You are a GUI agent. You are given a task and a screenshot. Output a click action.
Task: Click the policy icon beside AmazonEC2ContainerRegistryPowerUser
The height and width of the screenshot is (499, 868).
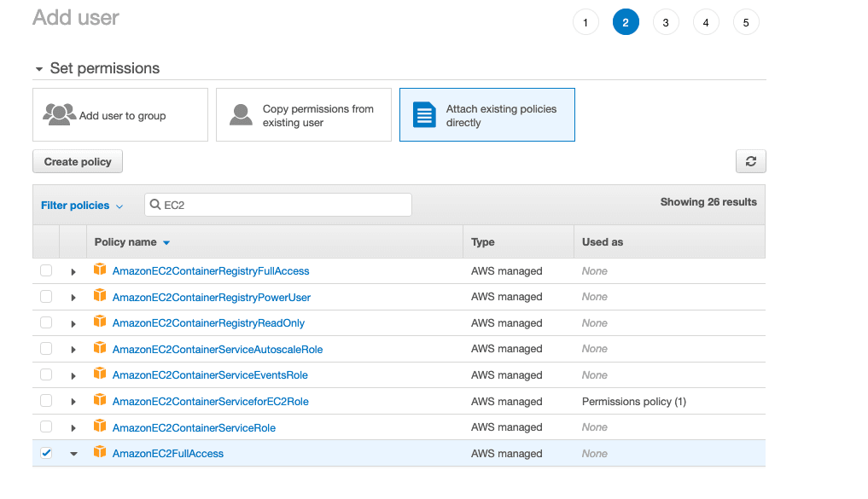[x=100, y=297]
